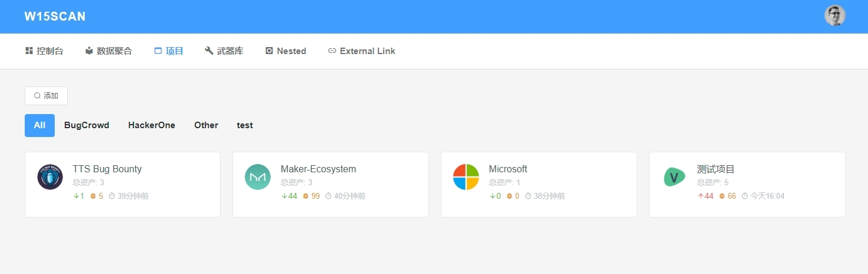Screen dimensions: 868x274
Task: Click the W15SCAN logo title
Action: tap(55, 16)
